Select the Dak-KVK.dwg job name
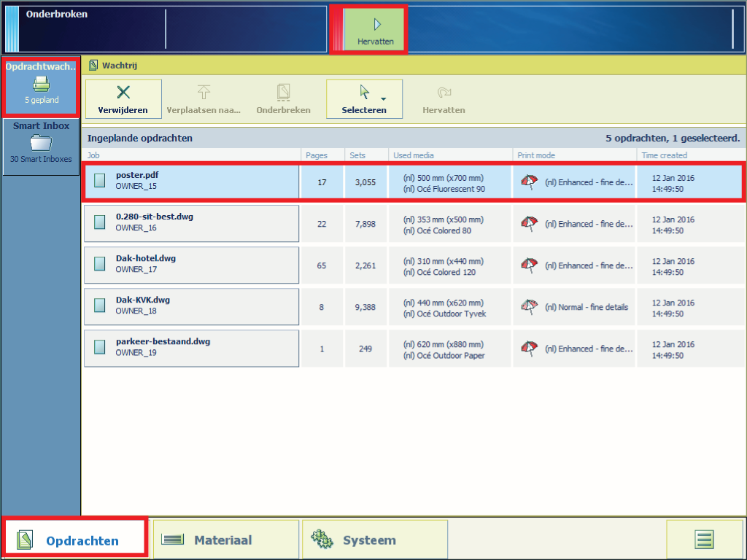Screen dimensions: 747x560 coord(143,300)
